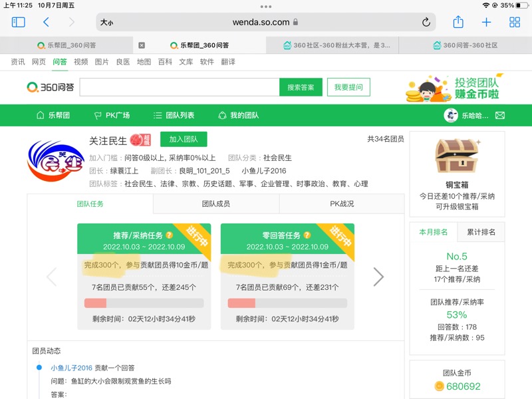Tap the browser forward arrow
Screen dimensions: 532x399
(71, 23)
